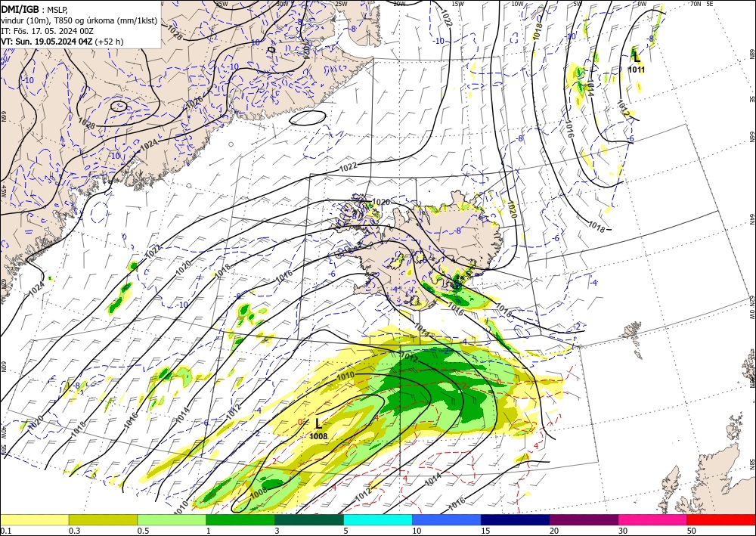Click the 'IT: Fös. 17. 05. 2024 00Z' line
The image size is (756, 536).
point(47,31)
